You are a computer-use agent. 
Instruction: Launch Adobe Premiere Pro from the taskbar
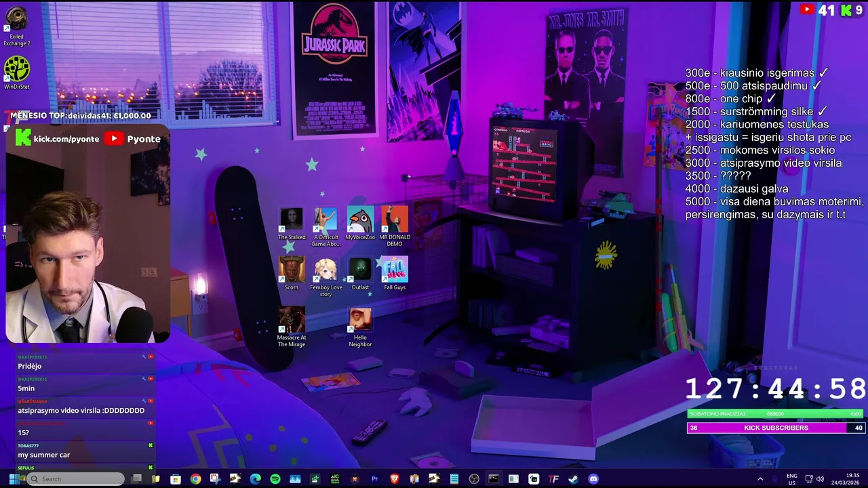coord(374,479)
